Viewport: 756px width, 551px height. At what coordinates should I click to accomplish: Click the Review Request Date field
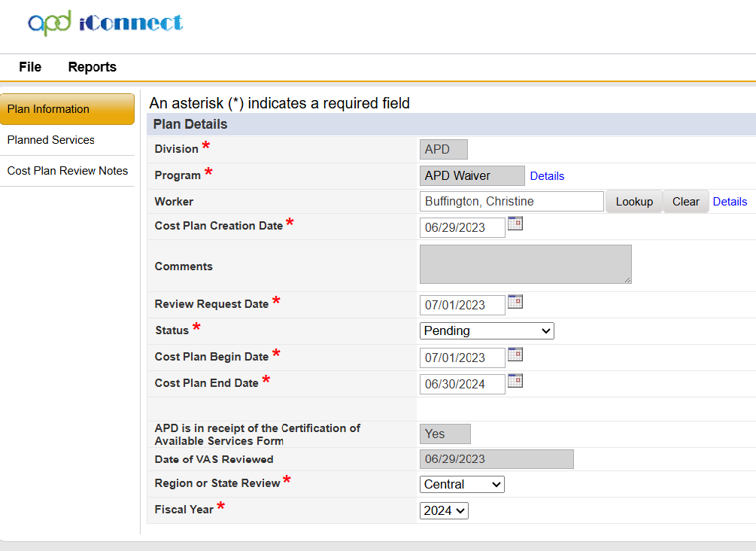(463, 306)
